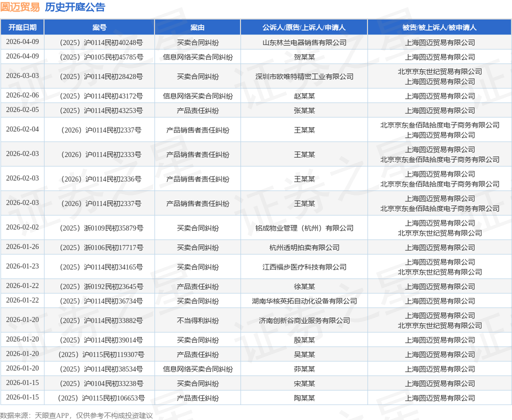
Task: Select the 公诉人/原告/上诉人/申请人 column header
Action: [x=304, y=27]
